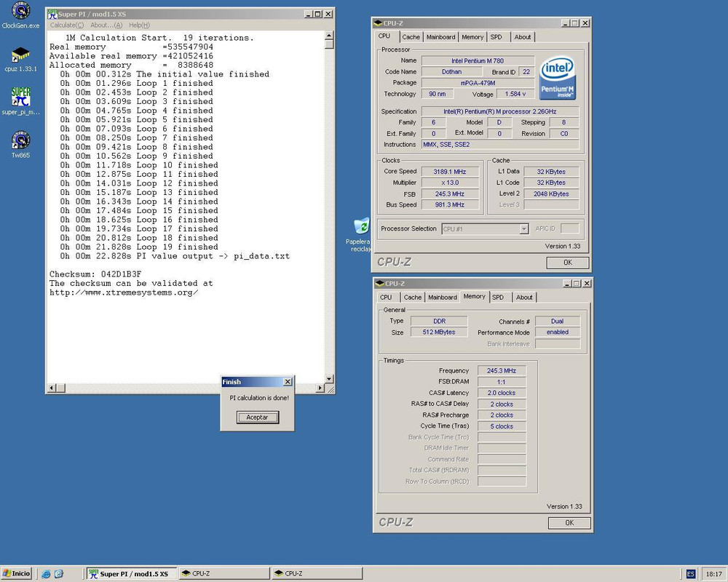Click the taskbar clock showing 18:17
The width and height of the screenshot is (728, 582).
714,574
